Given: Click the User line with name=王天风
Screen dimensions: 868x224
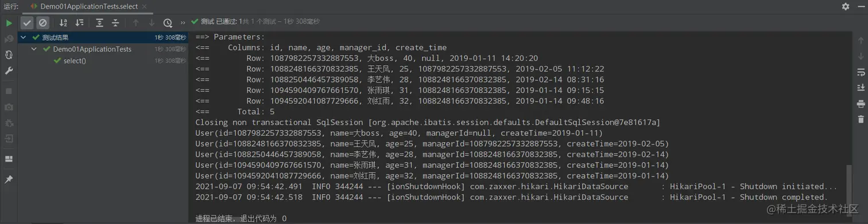Looking at the screenshot, I should click(x=432, y=143).
